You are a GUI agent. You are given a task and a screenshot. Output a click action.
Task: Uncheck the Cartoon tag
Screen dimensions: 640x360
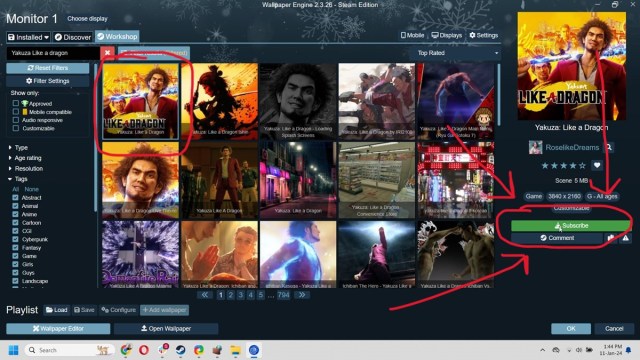click(15, 222)
